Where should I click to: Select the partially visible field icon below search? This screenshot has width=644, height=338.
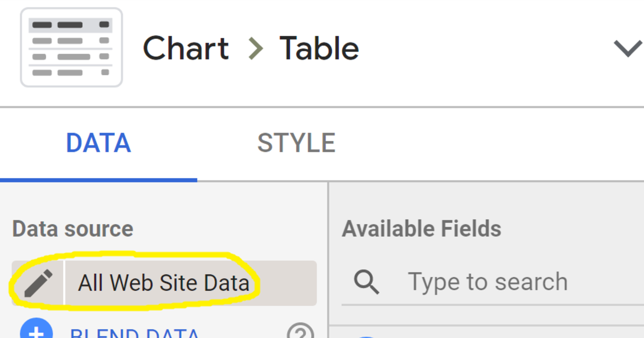pos(366,336)
